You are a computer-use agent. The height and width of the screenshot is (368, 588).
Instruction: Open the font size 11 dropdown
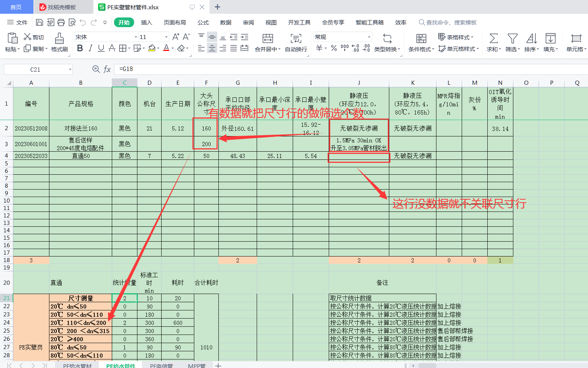[x=166, y=37]
